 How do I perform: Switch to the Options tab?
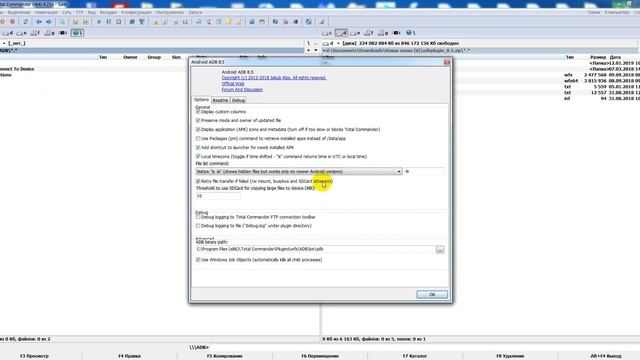[201, 100]
